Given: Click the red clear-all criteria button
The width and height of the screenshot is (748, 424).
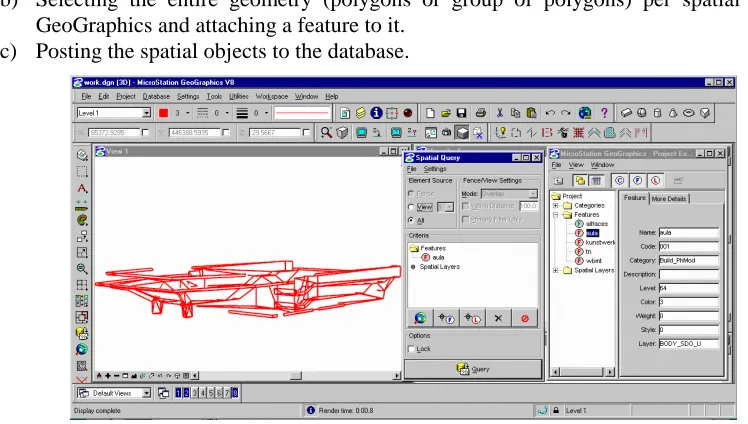Looking at the screenshot, I should tap(525, 318).
